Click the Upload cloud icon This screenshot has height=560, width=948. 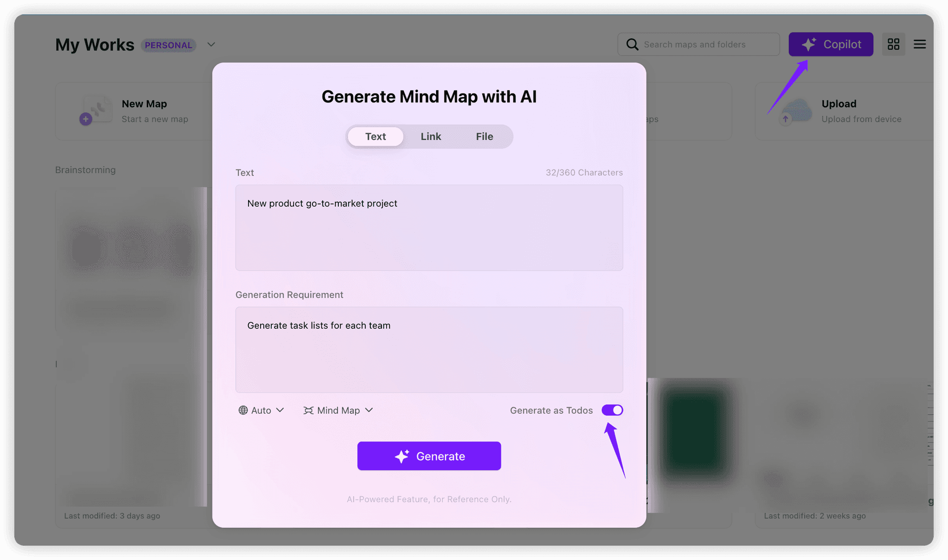tap(795, 111)
